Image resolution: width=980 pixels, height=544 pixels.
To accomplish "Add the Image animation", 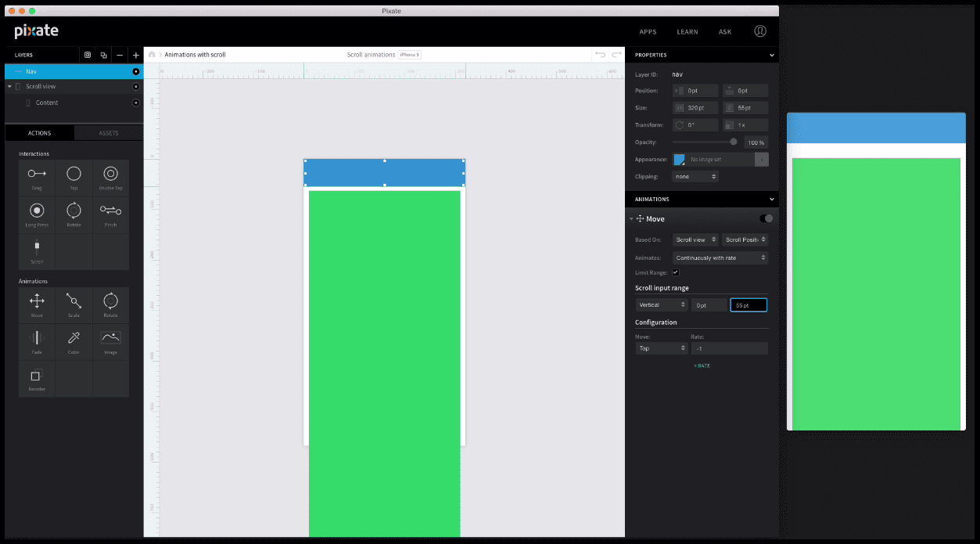I will tap(110, 342).
